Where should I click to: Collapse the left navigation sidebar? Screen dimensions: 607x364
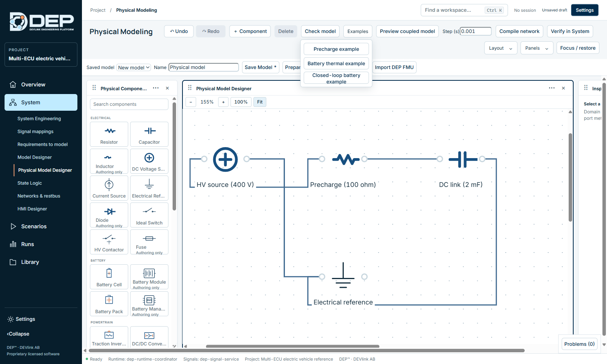[x=18, y=334]
